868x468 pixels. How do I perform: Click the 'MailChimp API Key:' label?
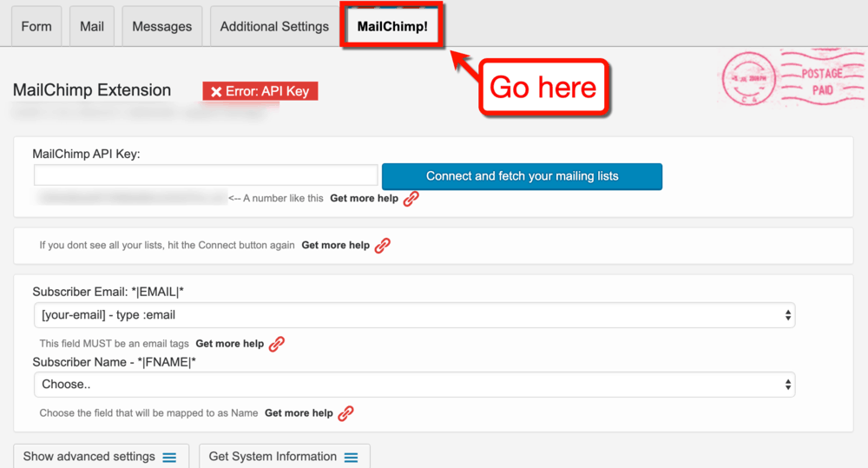coord(86,154)
